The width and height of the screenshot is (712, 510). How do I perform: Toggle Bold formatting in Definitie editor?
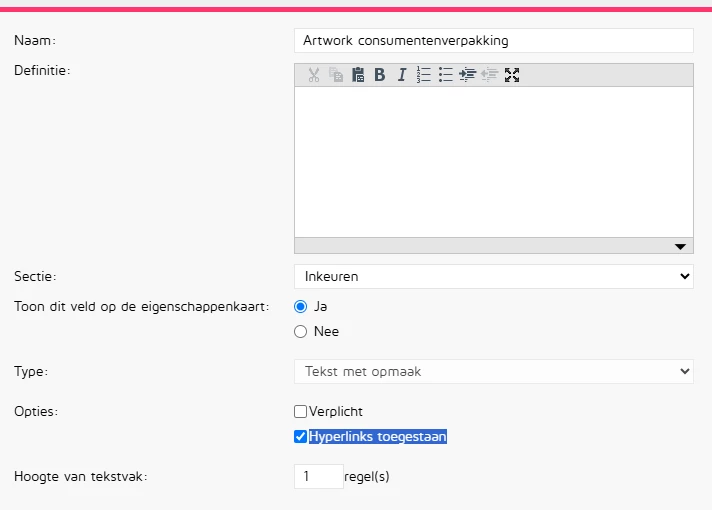tap(380, 75)
